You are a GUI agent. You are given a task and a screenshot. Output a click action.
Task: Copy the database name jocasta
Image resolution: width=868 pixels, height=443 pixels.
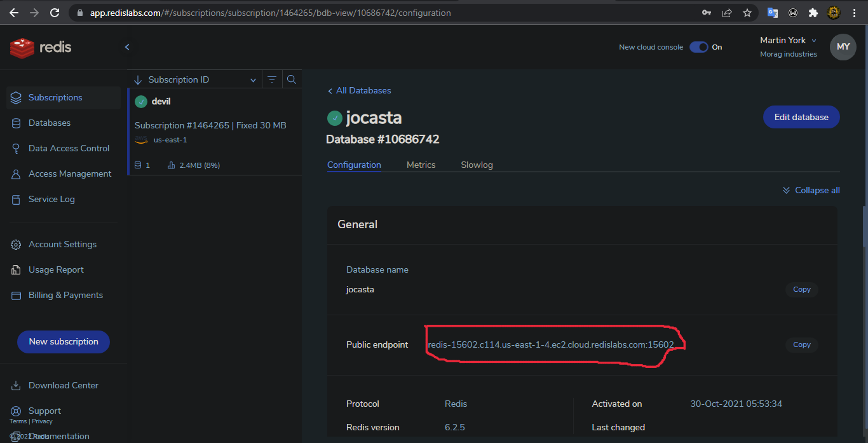(x=802, y=289)
